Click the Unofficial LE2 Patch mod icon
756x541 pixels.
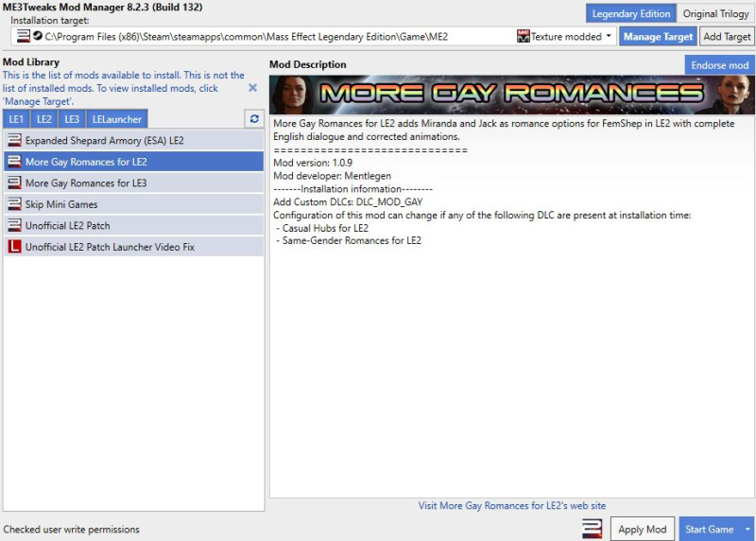click(15, 225)
